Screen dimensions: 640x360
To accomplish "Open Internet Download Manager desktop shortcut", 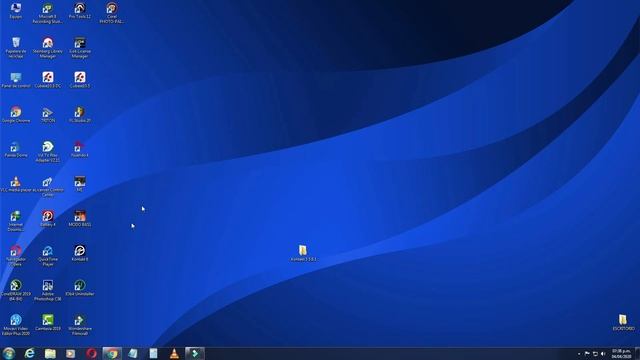I will 16,221.
